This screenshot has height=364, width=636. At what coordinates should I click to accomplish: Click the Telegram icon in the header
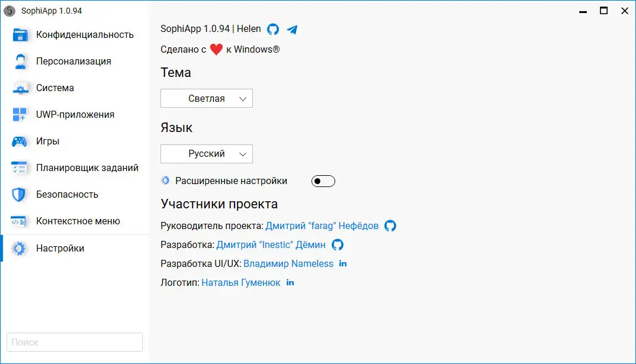292,29
